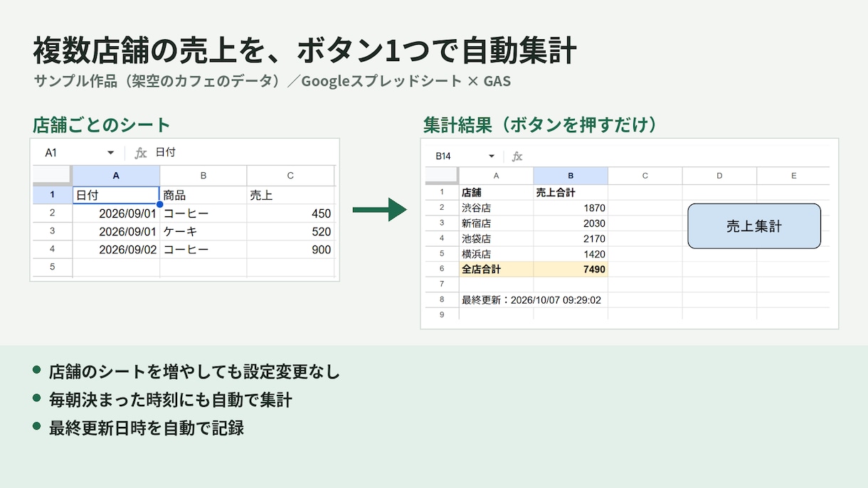Select cell 池袋店
The image size is (868, 488).
click(x=496, y=238)
